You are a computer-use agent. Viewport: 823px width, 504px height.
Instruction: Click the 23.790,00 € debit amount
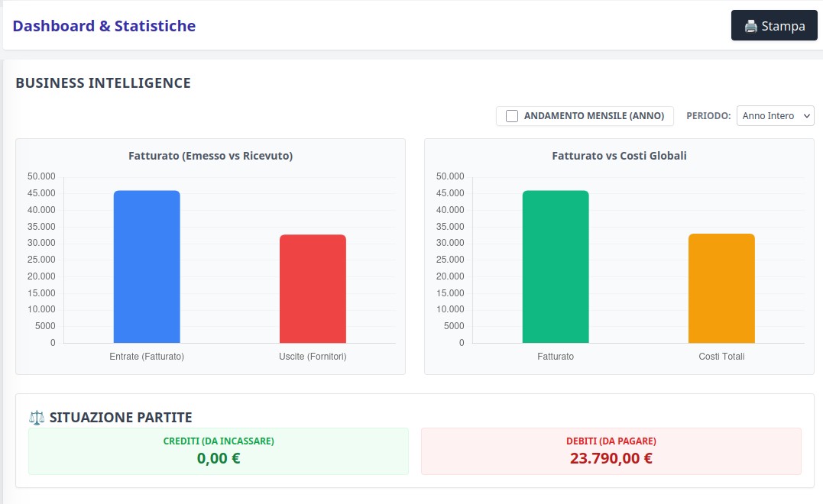[x=611, y=459]
